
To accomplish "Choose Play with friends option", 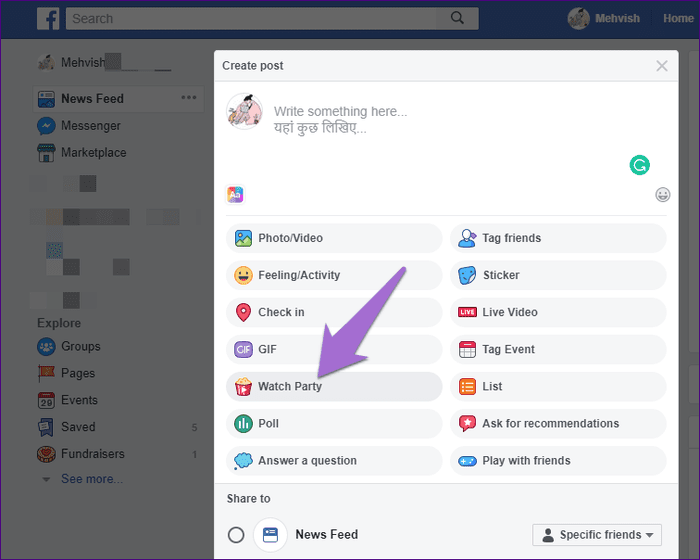I will point(558,460).
